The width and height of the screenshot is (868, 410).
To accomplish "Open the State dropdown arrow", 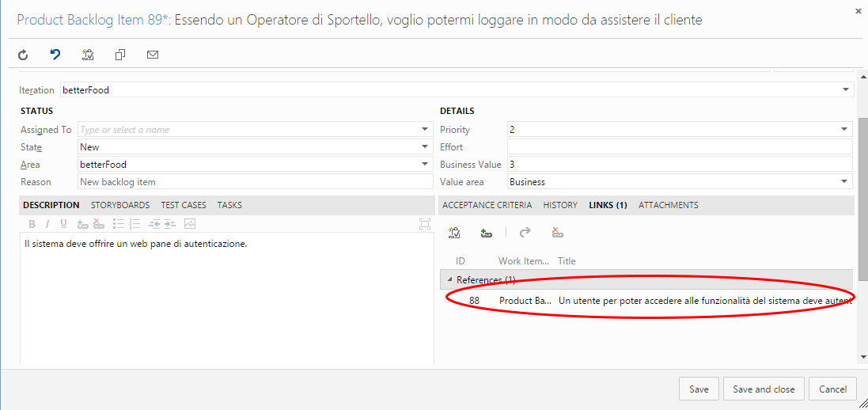I will 425,147.
